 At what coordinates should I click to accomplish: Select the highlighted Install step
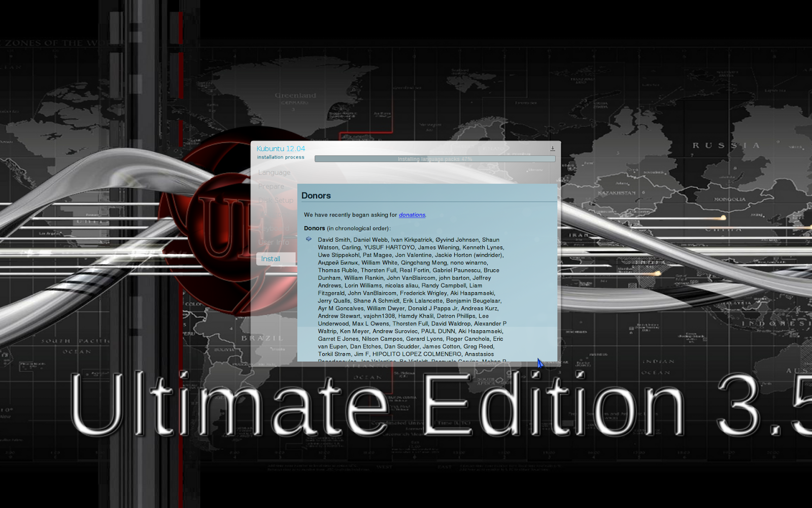(271, 259)
